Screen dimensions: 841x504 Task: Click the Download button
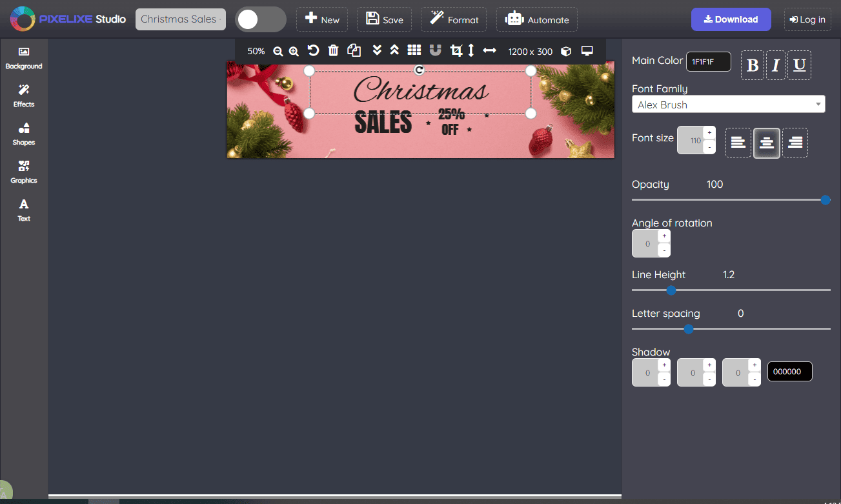[731, 19]
